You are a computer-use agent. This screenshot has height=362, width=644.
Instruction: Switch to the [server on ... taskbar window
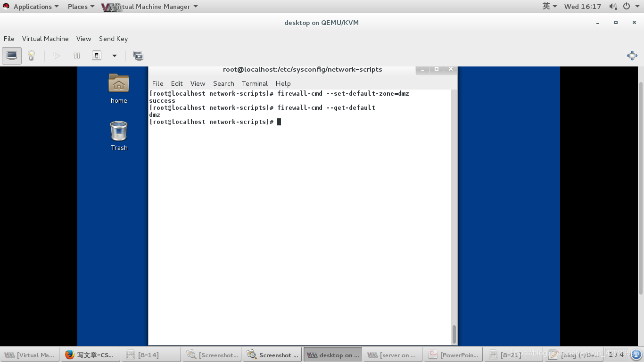(x=393, y=355)
